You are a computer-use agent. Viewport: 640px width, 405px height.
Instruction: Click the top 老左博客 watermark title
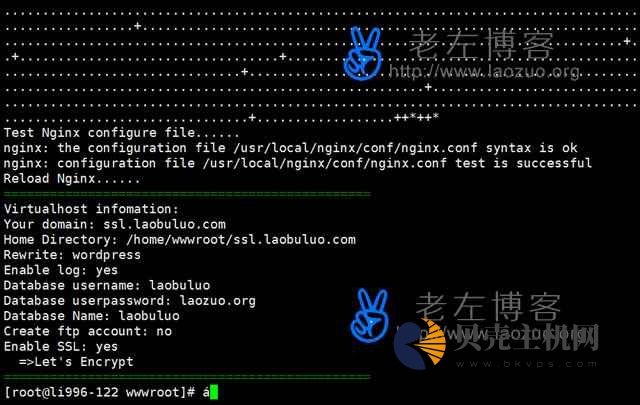click(481, 45)
